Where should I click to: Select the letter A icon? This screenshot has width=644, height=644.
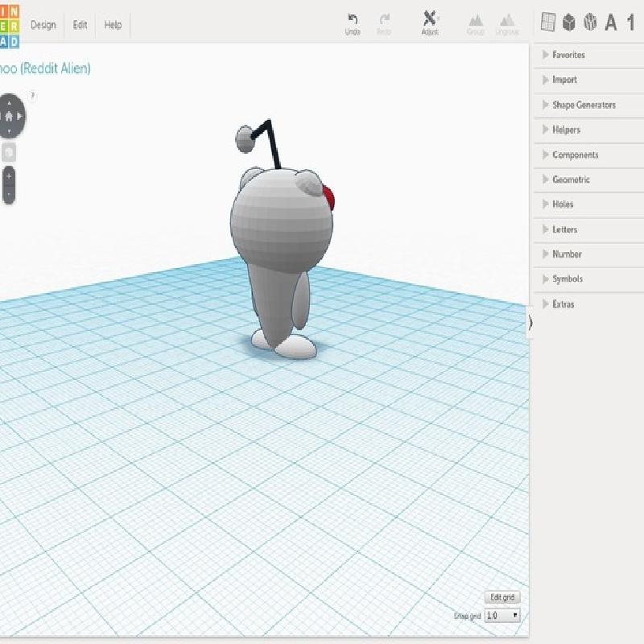pos(611,23)
